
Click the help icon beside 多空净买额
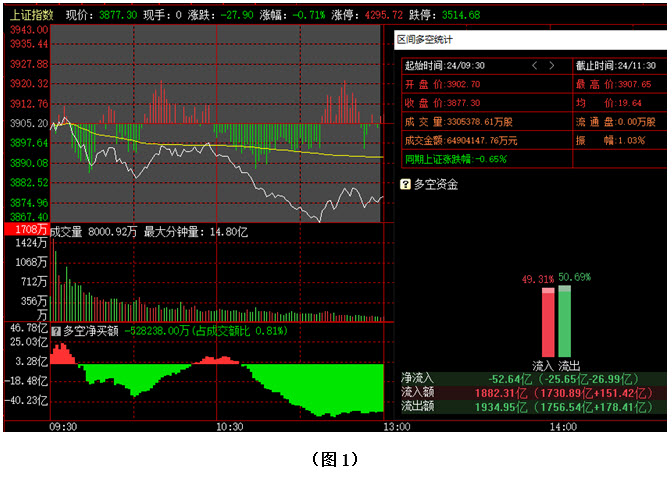(56, 331)
